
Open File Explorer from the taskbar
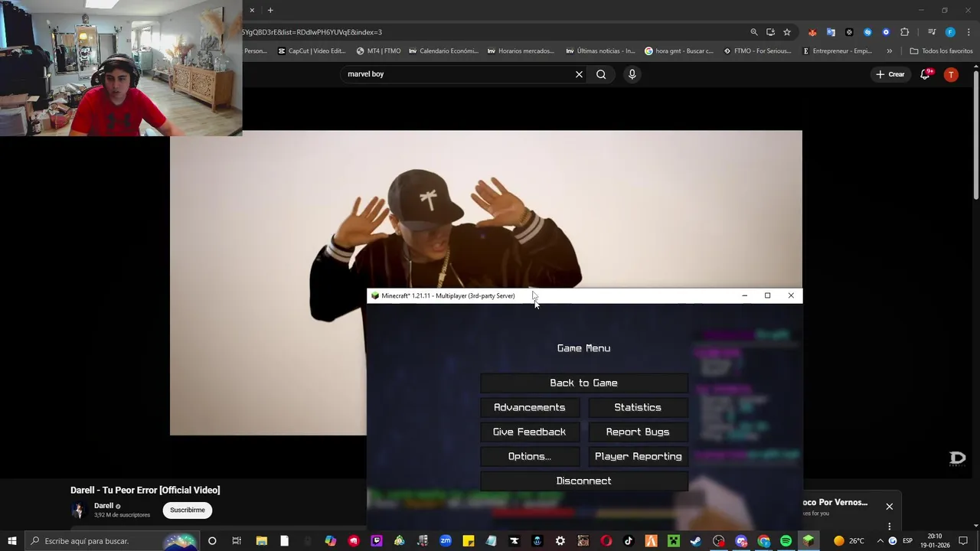click(x=261, y=541)
